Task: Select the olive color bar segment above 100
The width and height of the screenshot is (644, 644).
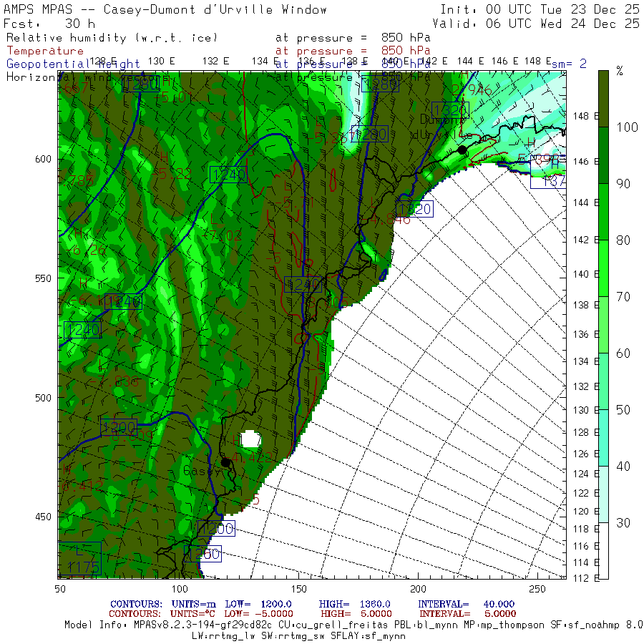Action: (x=603, y=99)
